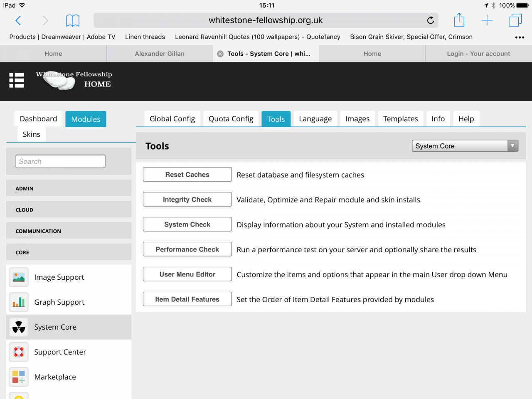Click the HOME text in the header
The image size is (532, 399).
[x=98, y=84]
